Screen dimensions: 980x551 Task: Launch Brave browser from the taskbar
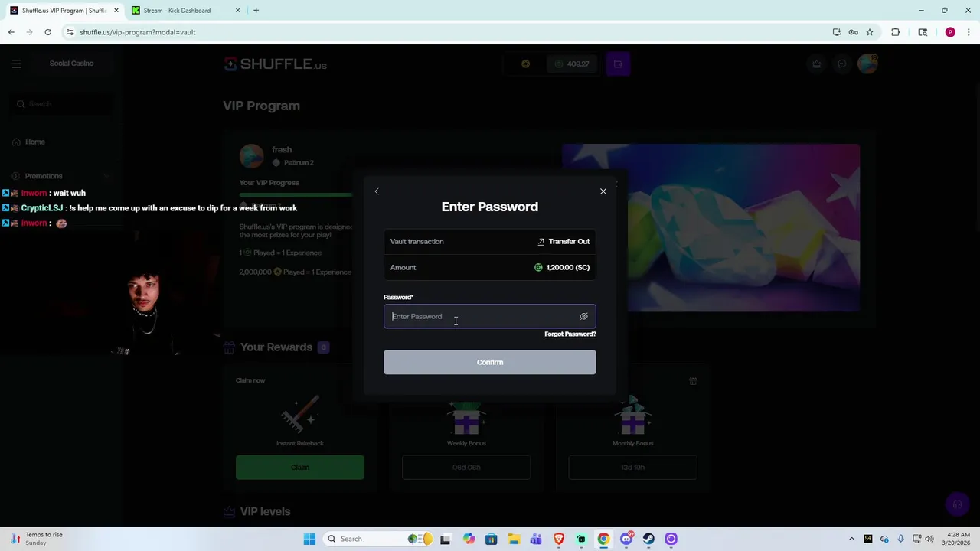tap(559, 539)
